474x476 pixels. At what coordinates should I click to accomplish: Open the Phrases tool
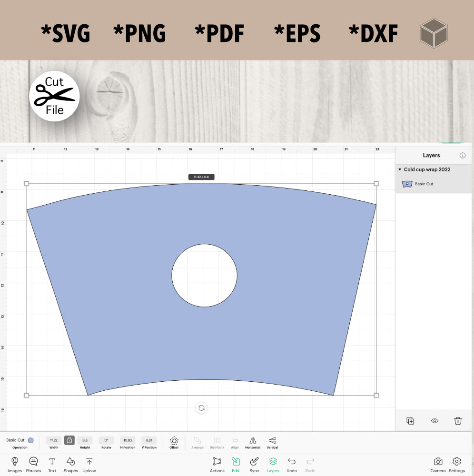(x=33, y=462)
